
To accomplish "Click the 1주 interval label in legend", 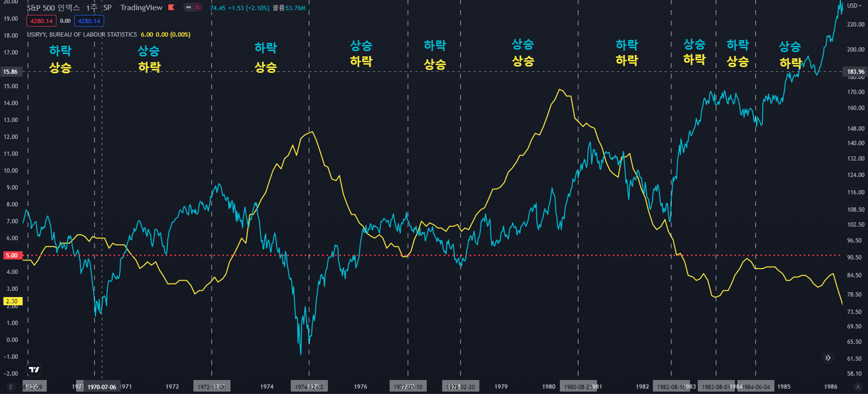I will click(x=92, y=8).
